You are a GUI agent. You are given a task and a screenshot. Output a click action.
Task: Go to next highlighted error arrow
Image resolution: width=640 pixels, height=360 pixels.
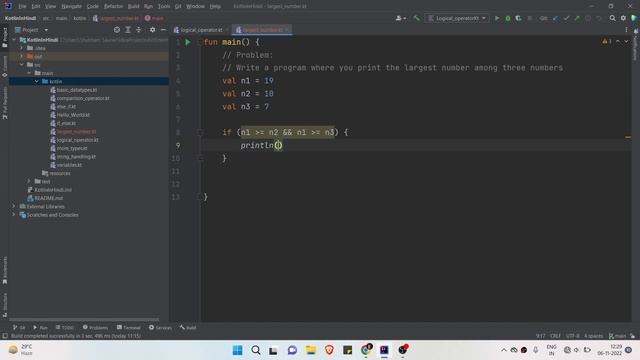626,41
